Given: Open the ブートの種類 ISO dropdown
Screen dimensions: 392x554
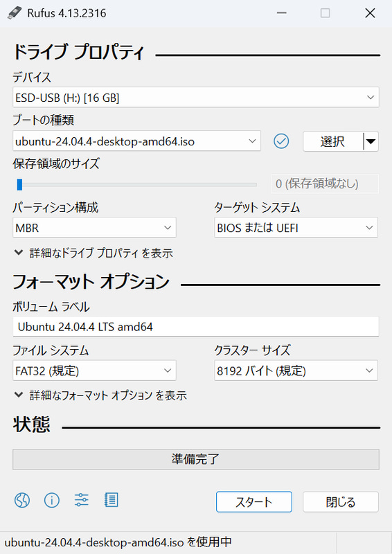Looking at the screenshot, I should [136, 141].
